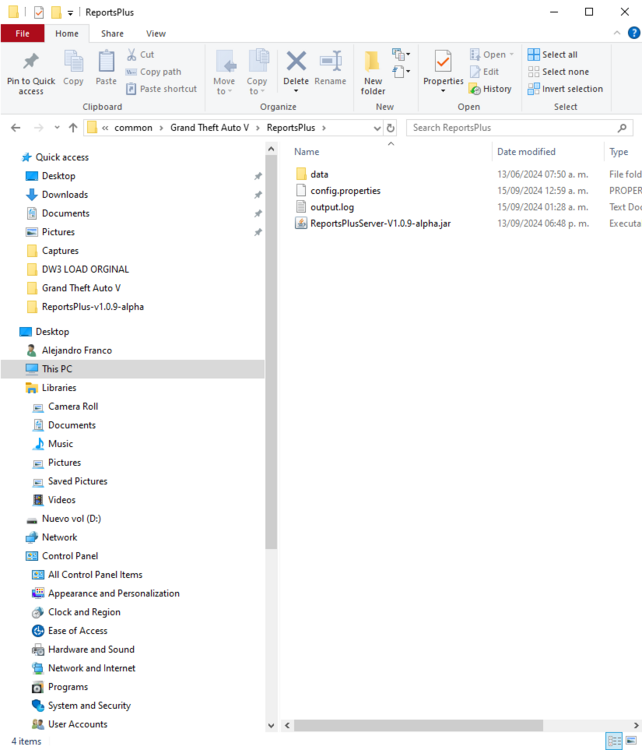
Task: Go up one level with Up arrow
Action: point(73,128)
